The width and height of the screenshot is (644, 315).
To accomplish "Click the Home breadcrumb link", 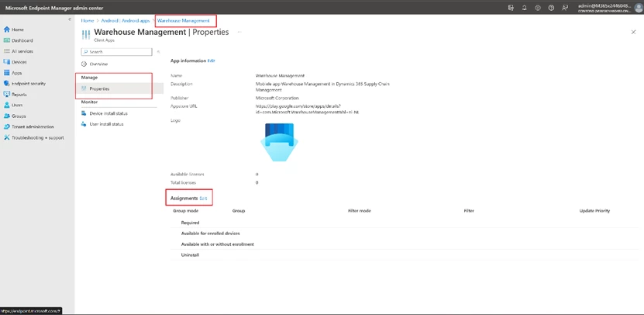I will click(x=87, y=21).
